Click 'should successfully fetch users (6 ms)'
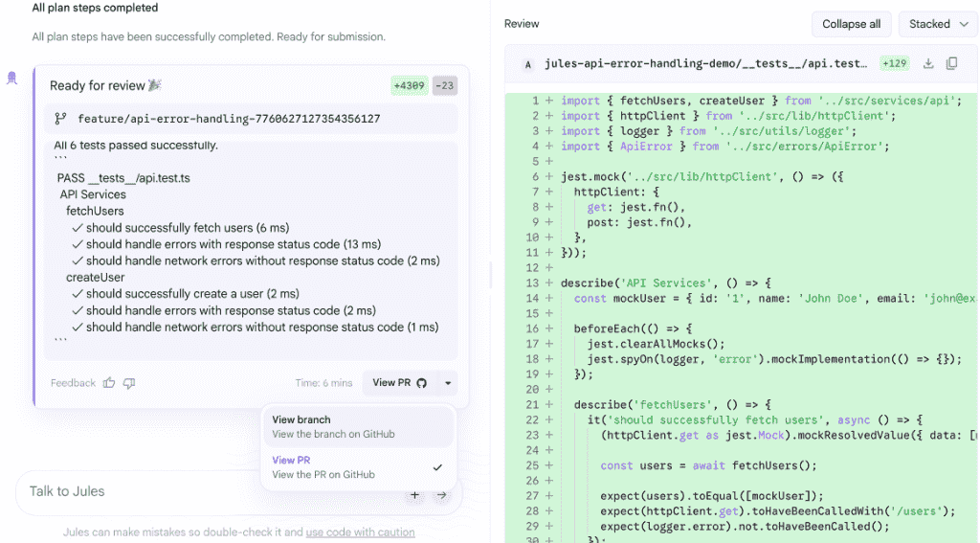980x543 pixels. click(x=188, y=228)
